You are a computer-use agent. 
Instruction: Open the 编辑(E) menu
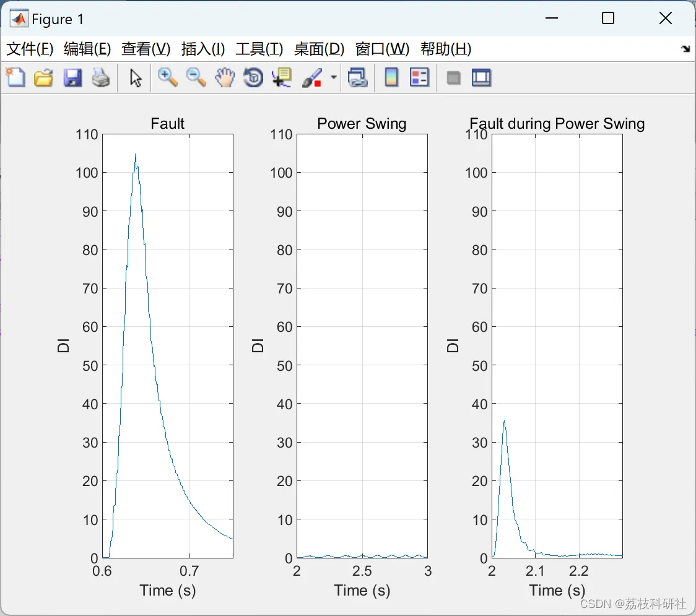pyautogui.click(x=87, y=49)
